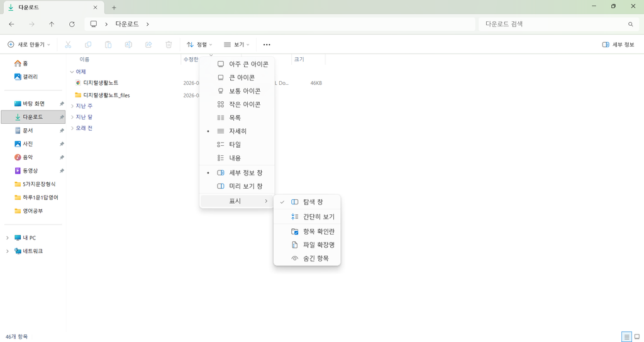This screenshot has width=644, height=342.
Task: Click the 보기 view dropdown
Action: 236,45
